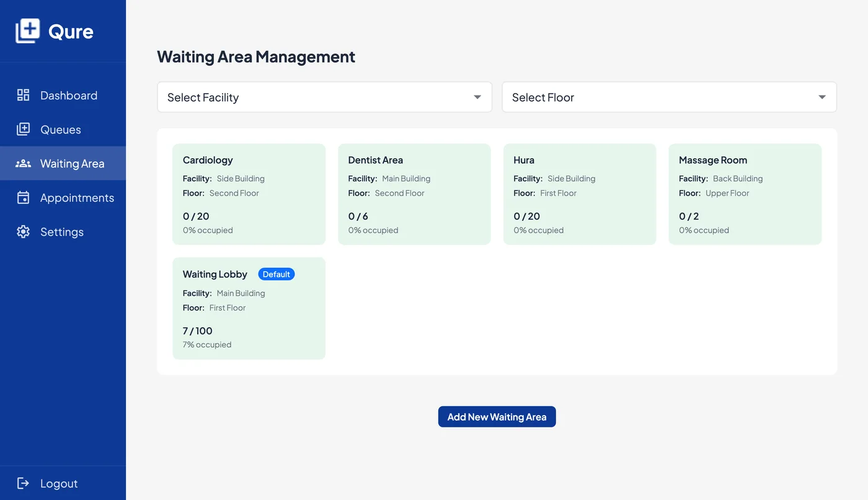The height and width of the screenshot is (500, 868).
Task: Click the Qure logo icon
Action: (x=28, y=31)
